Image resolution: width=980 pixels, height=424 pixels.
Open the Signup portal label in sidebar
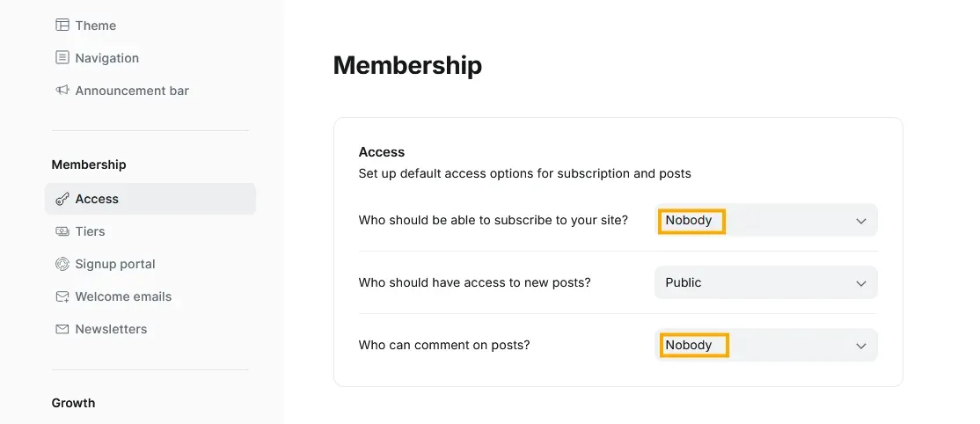[115, 264]
